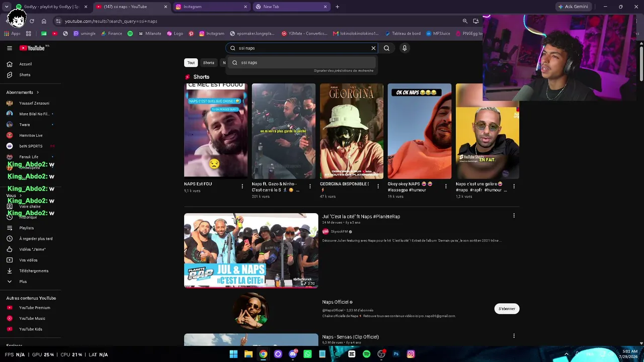Open more options for 'NAPS Est FOU' short
The image size is (644, 362).
pyautogui.click(x=242, y=187)
